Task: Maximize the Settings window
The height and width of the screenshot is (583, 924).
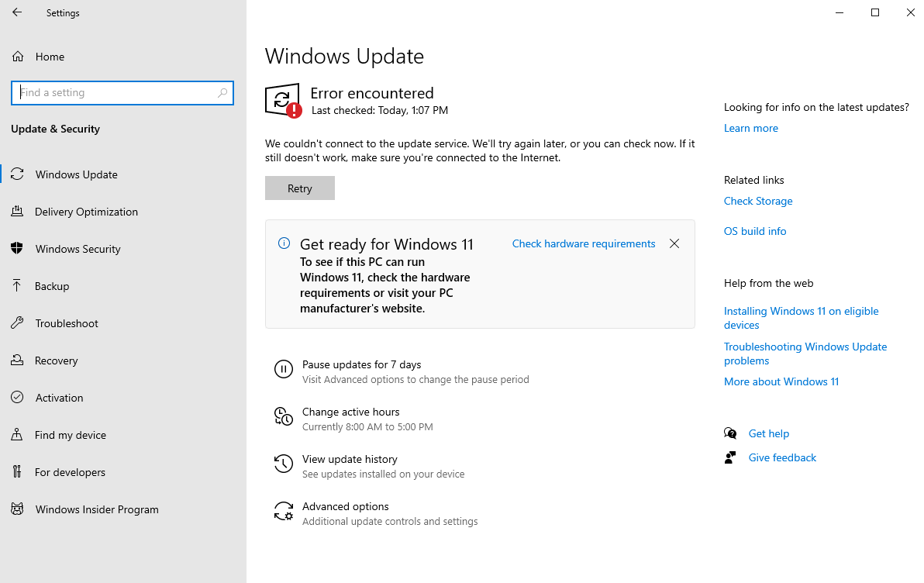Action: tap(875, 12)
